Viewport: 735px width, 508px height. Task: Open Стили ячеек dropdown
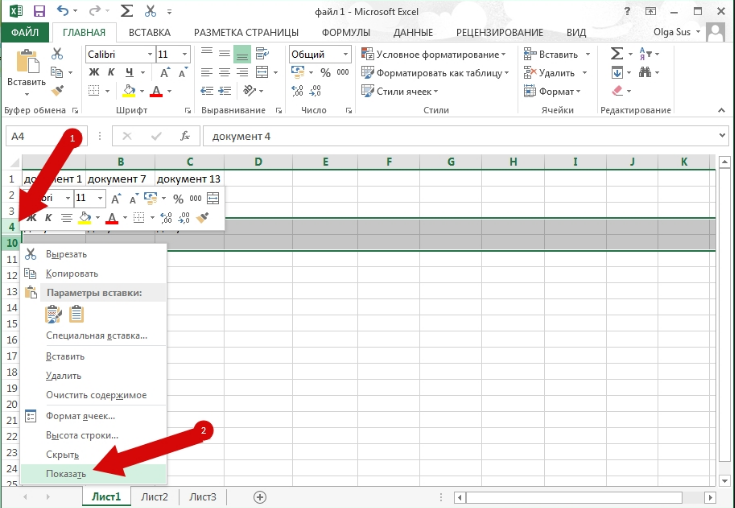pyautogui.click(x=399, y=91)
